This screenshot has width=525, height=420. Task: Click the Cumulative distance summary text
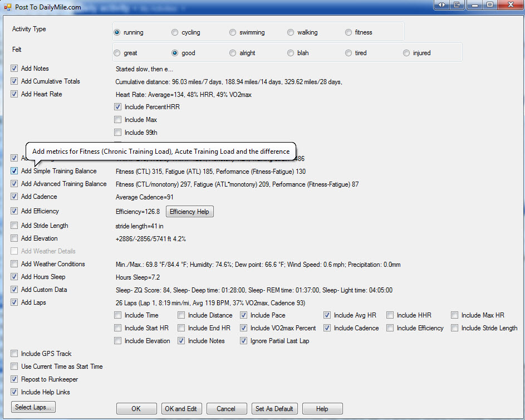(229, 82)
